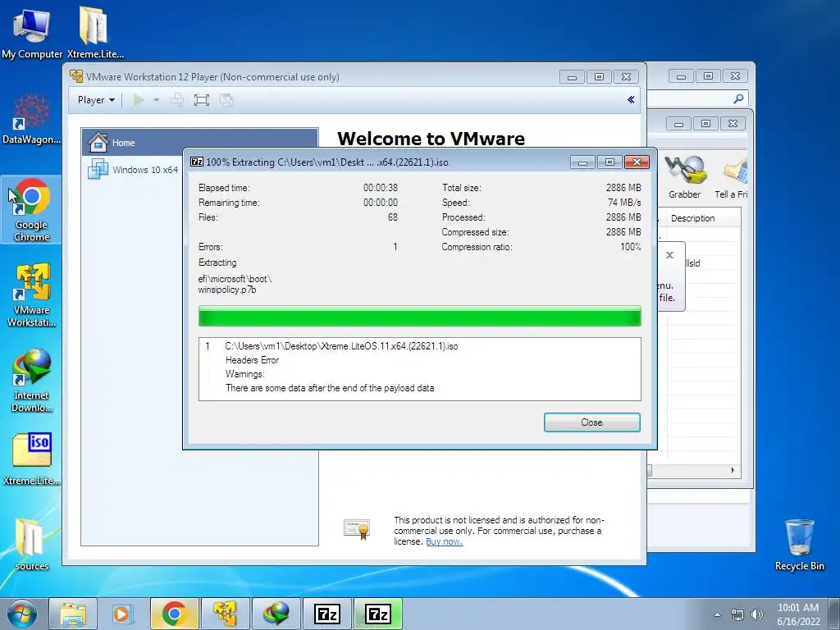Launch VMware Workstation desktop shortcut
Image resolution: width=840 pixels, height=630 pixels.
point(32,294)
